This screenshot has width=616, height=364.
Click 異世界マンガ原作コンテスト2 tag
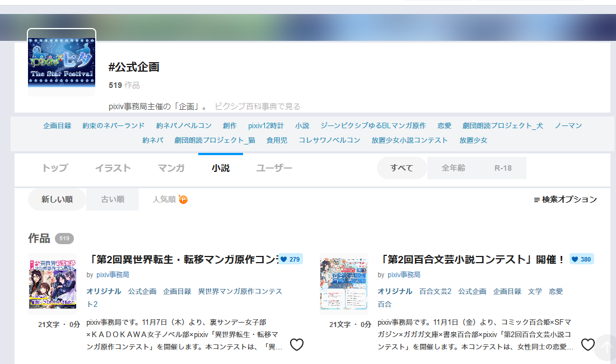click(x=240, y=291)
